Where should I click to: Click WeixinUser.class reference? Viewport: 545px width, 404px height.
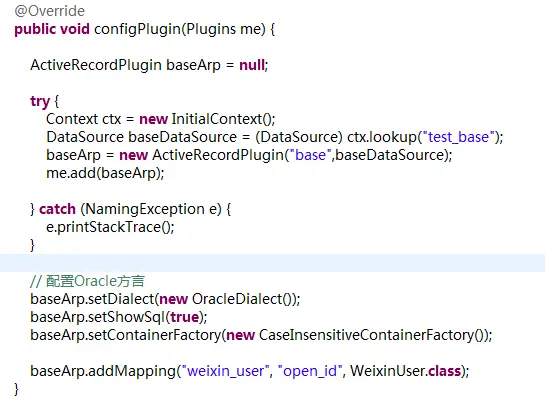tap(405, 371)
